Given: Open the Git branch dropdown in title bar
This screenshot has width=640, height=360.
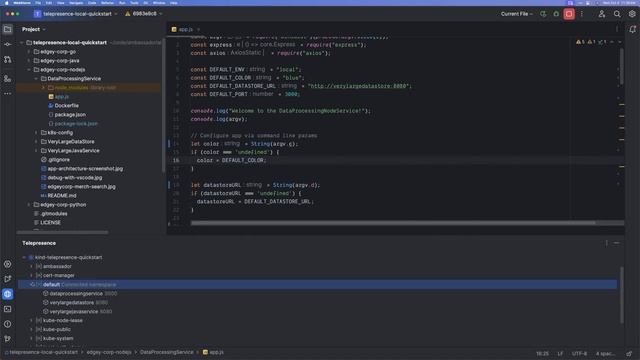Looking at the screenshot, I should click(x=144, y=14).
